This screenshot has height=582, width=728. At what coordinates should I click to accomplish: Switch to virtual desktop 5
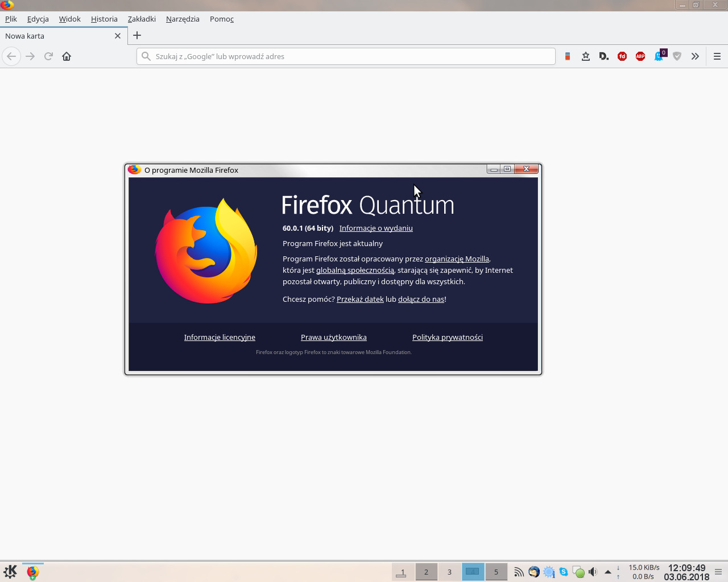pyautogui.click(x=496, y=572)
